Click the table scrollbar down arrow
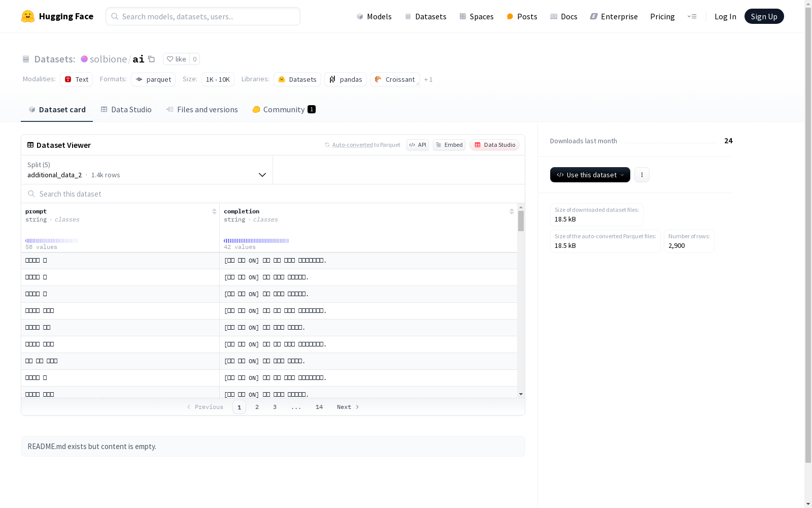The height and width of the screenshot is (508, 812). (x=521, y=394)
